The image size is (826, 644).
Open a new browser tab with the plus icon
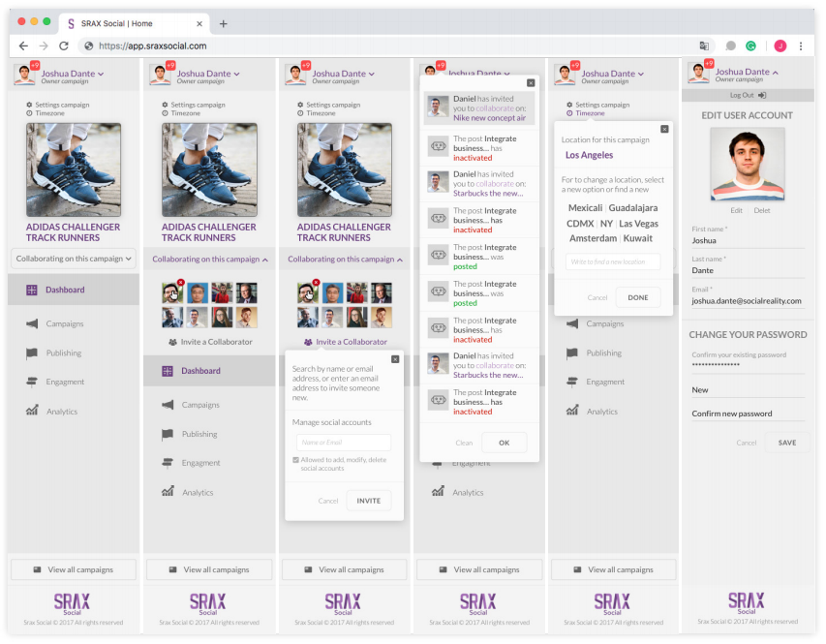(x=224, y=23)
